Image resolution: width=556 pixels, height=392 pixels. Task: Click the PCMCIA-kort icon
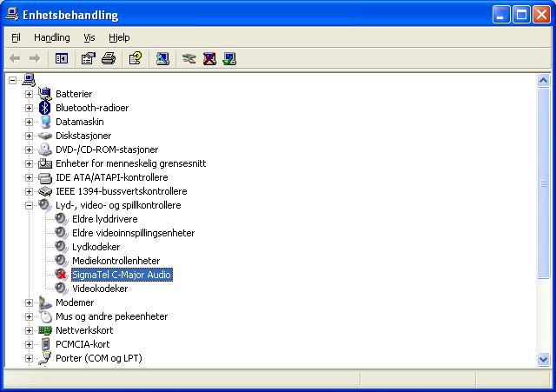click(45, 344)
